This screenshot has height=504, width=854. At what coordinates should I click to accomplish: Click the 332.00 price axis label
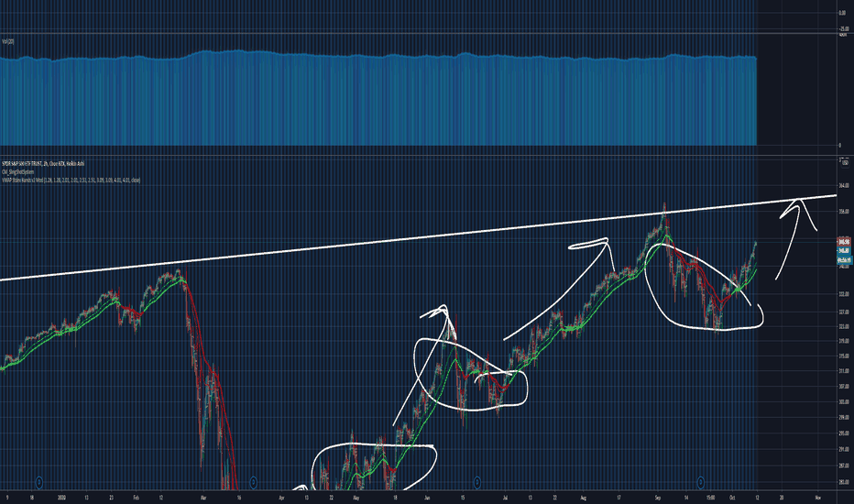[x=844, y=294]
